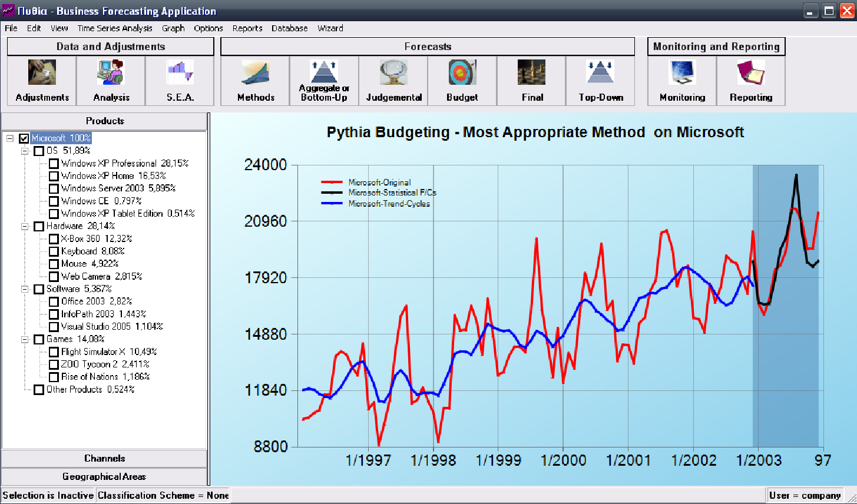Select Visual Studio 2005 row
The image size is (857, 504).
pyautogui.click(x=112, y=327)
